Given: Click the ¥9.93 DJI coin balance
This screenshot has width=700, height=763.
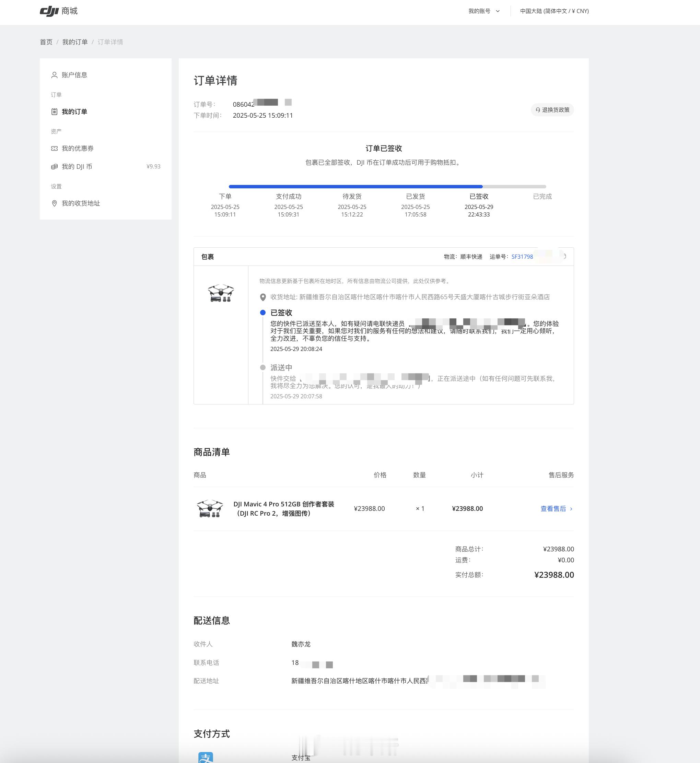Looking at the screenshot, I should click(x=153, y=167).
